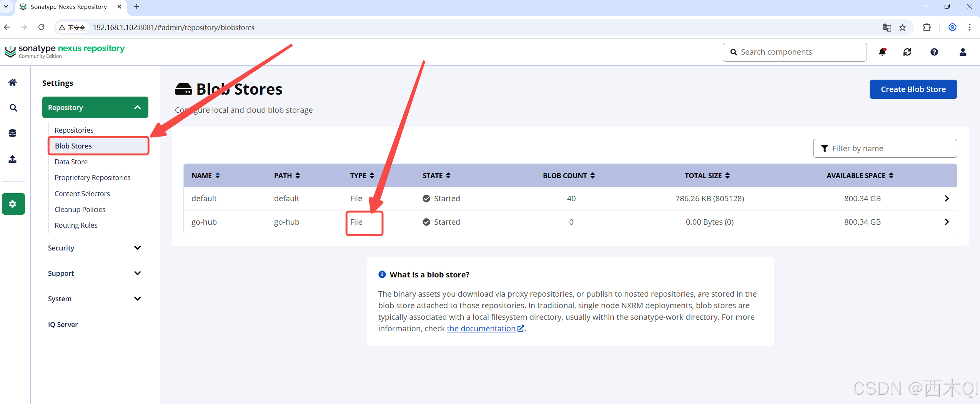Expand the Security section
The image size is (980, 404).
coord(95,248)
